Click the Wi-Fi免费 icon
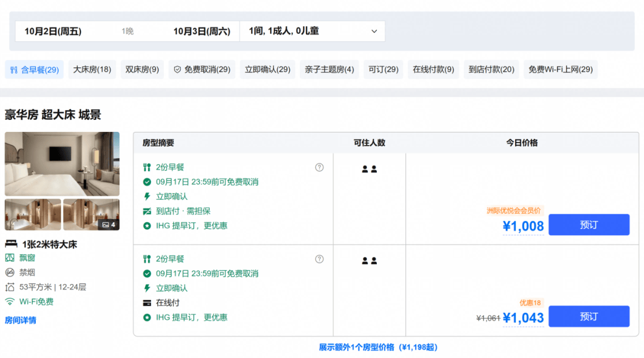 (x=10, y=302)
